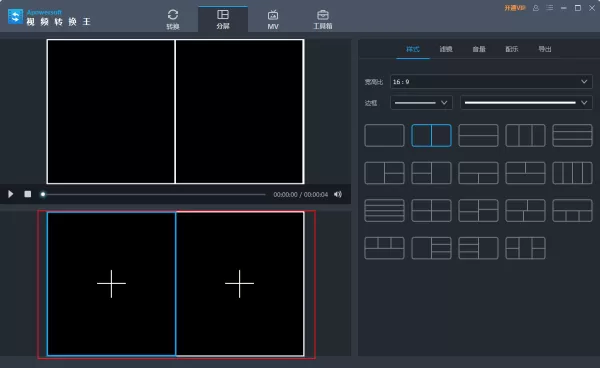Choose the four horizontal rows layout
The image size is (600, 368).
(384, 210)
